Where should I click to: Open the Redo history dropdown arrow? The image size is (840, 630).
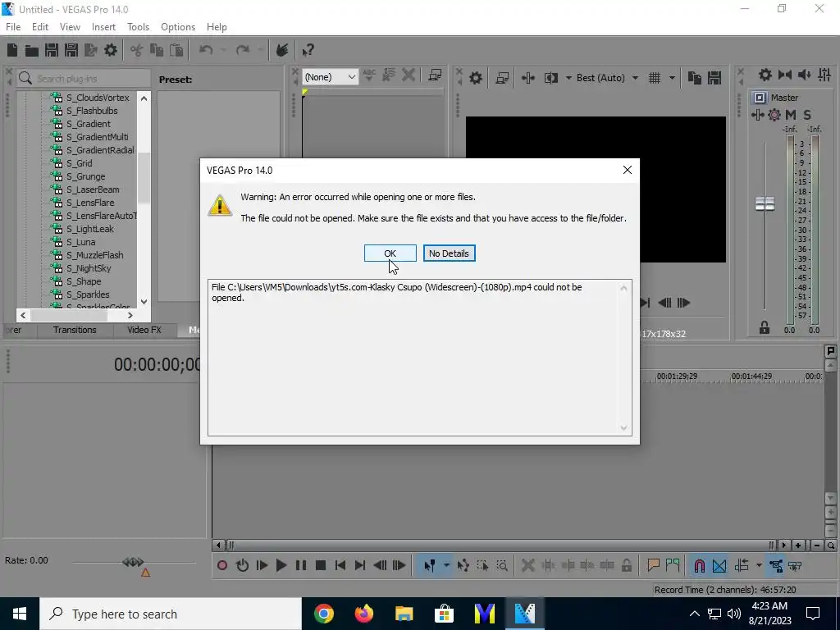pos(260,50)
